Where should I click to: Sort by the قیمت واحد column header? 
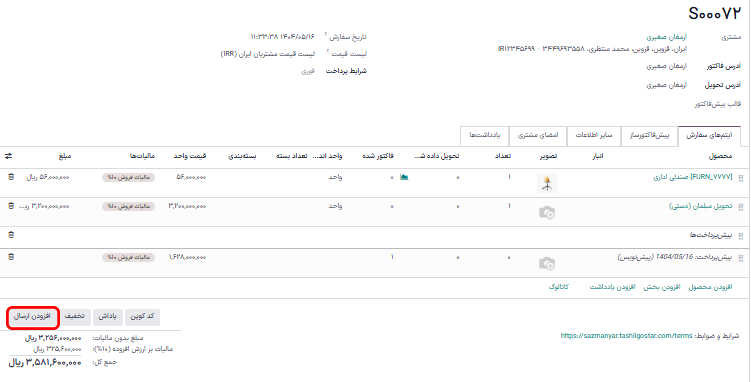coord(190,156)
